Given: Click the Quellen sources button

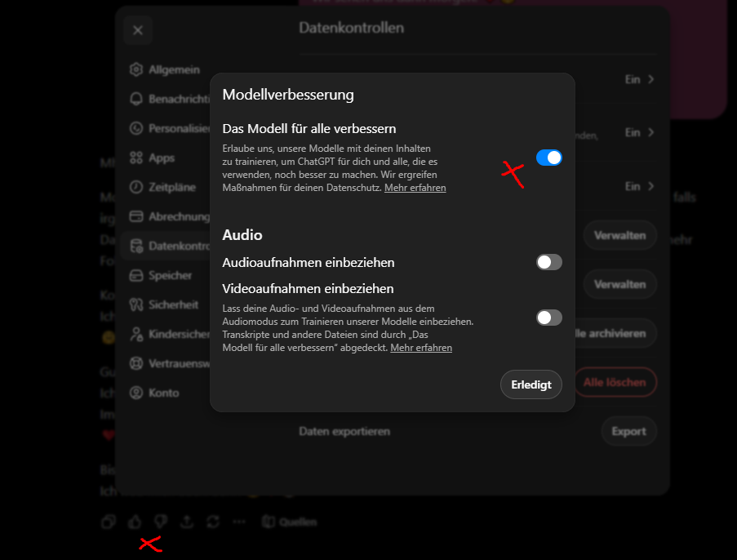Looking at the screenshot, I should (x=290, y=522).
